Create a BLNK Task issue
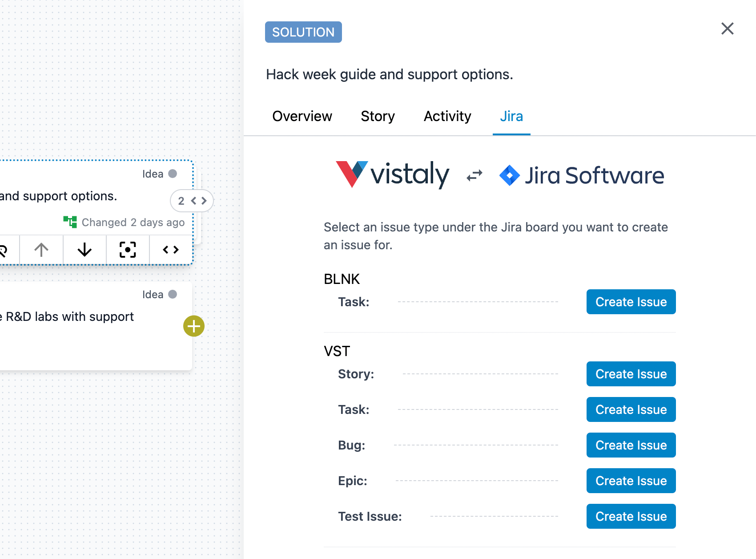The image size is (756, 559). [x=631, y=302]
